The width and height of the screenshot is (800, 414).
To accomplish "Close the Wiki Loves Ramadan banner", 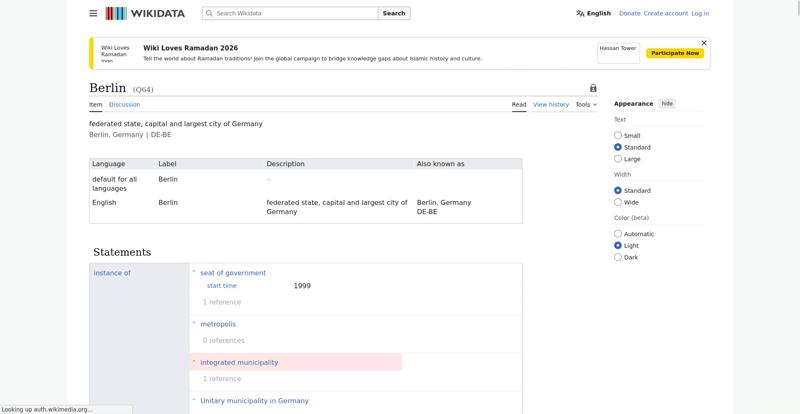I will click(704, 43).
